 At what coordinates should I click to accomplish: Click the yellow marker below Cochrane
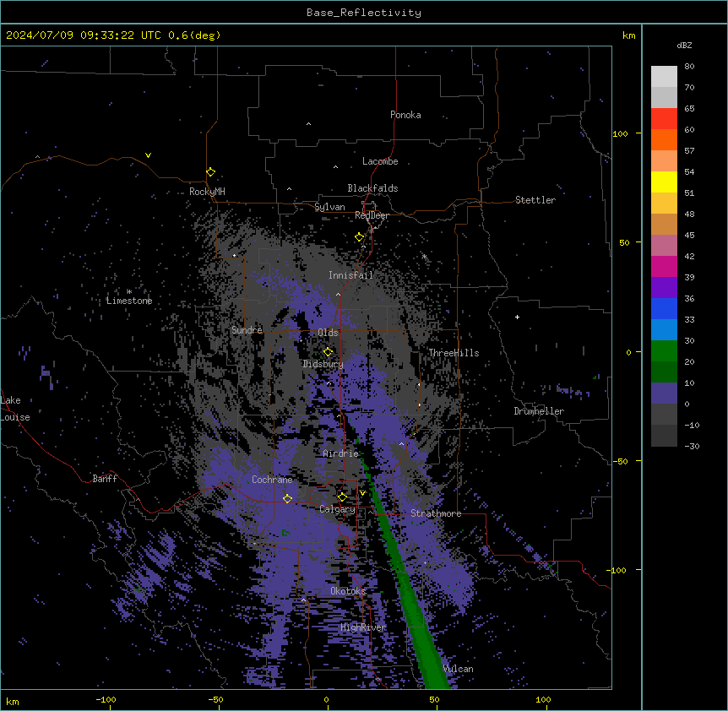(x=287, y=498)
